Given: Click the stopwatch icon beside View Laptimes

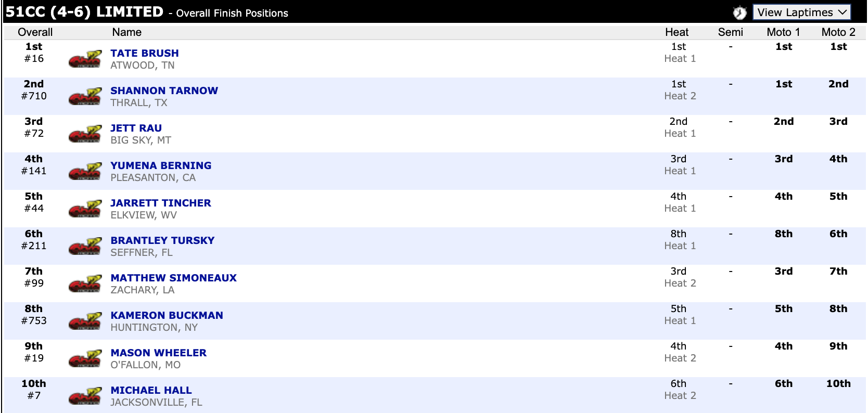Looking at the screenshot, I should 739,12.
